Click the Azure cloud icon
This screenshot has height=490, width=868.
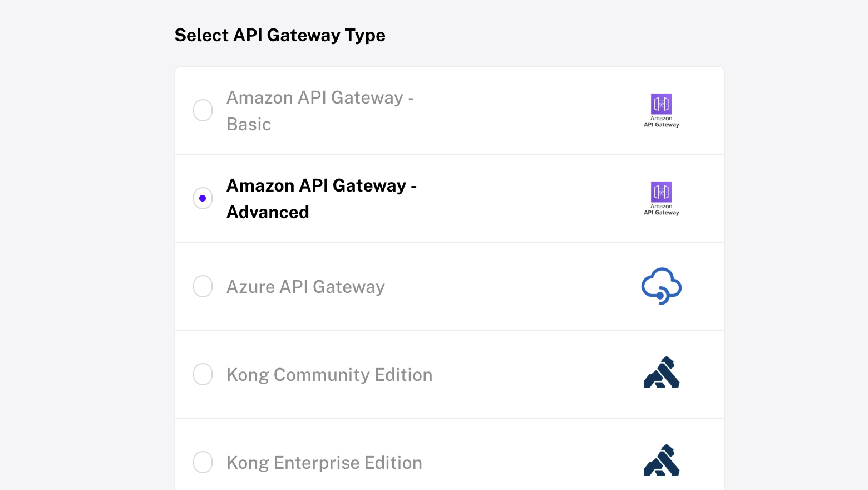(x=661, y=286)
